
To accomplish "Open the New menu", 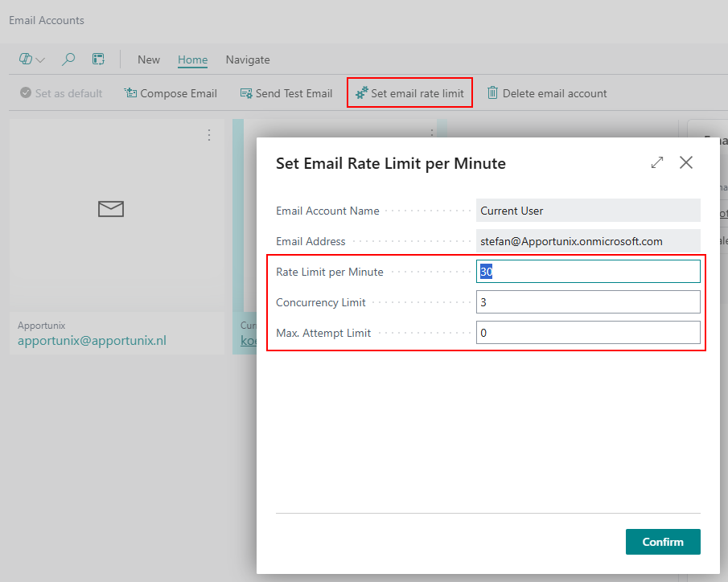I will click(x=149, y=59).
